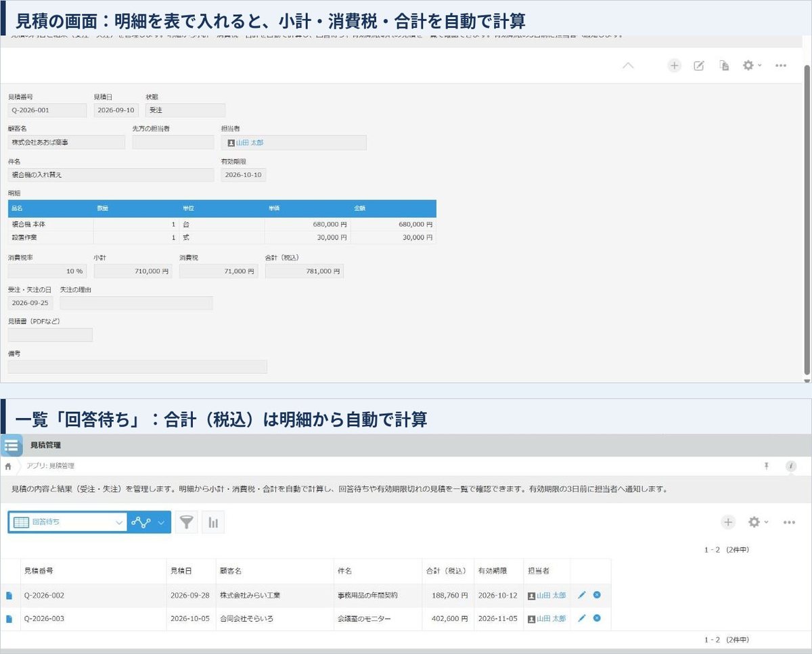Open the three-dots options menu in the list view
The height and width of the screenshot is (654, 812).
click(x=789, y=522)
